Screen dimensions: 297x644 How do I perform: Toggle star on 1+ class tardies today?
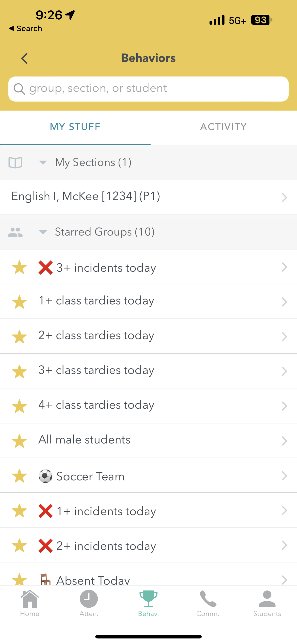click(x=19, y=302)
